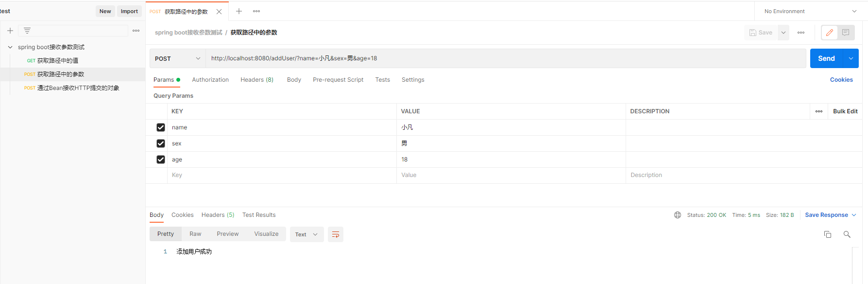This screenshot has height=284, width=868.
Task: Open the Cookies link
Action: (841, 80)
